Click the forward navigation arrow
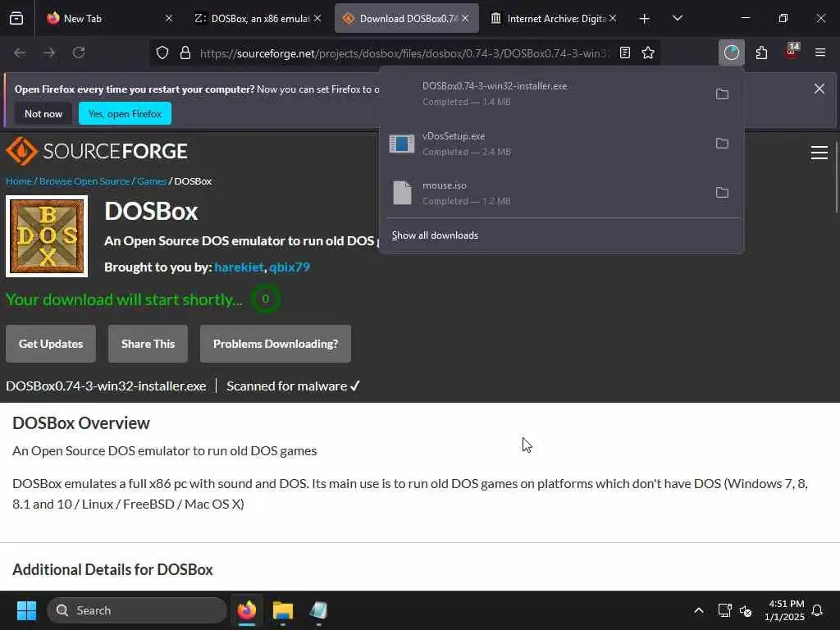Image resolution: width=840 pixels, height=630 pixels. pyautogui.click(x=49, y=52)
